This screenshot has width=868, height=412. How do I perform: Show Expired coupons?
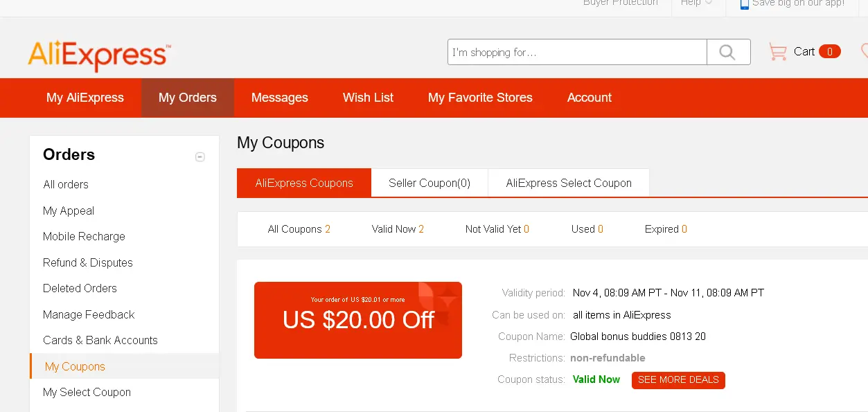click(x=666, y=229)
